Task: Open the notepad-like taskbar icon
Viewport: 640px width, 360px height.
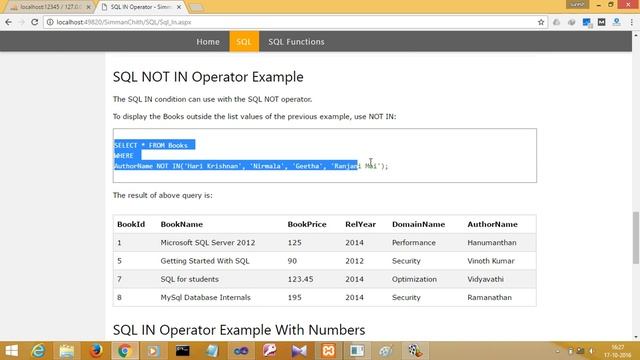Action: tap(212, 351)
